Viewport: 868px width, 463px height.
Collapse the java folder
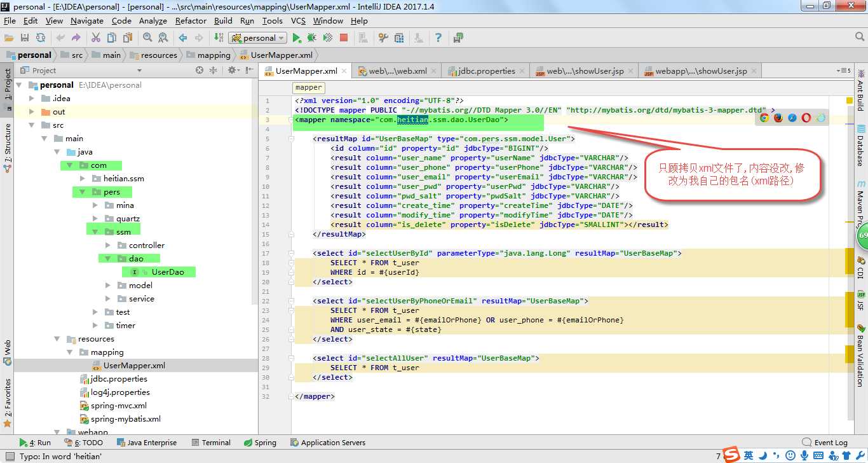pos(57,152)
